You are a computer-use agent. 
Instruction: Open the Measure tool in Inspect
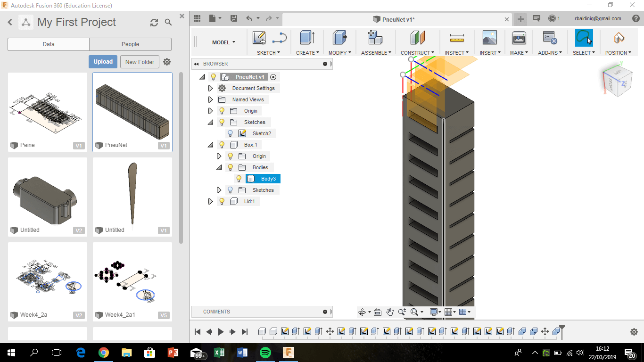tap(457, 38)
